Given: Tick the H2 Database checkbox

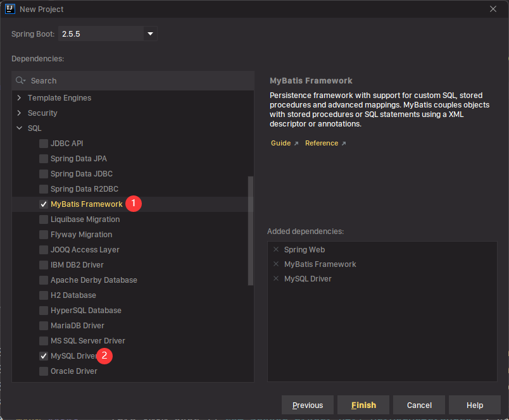Looking at the screenshot, I should (44, 295).
